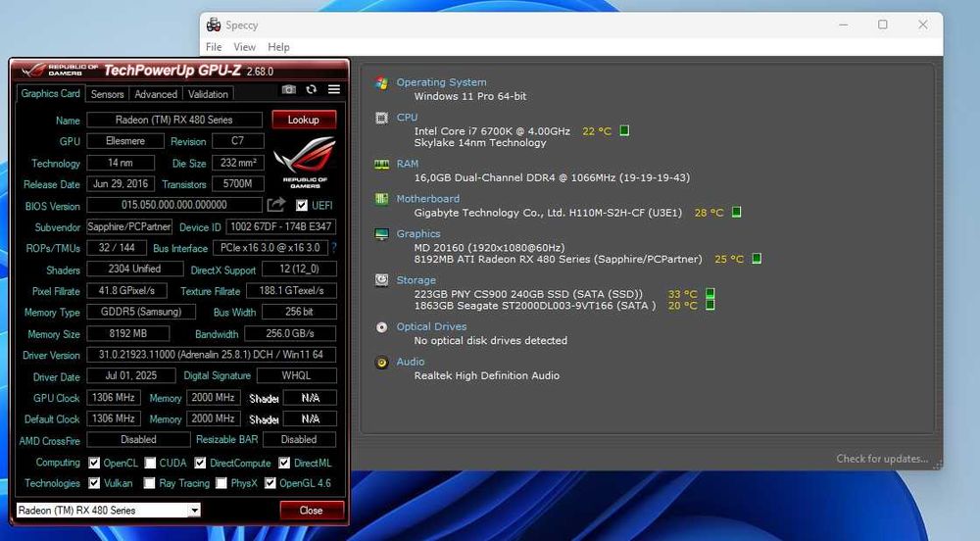
Task: Toggle the PhysX checkbox
Action: tap(220, 483)
